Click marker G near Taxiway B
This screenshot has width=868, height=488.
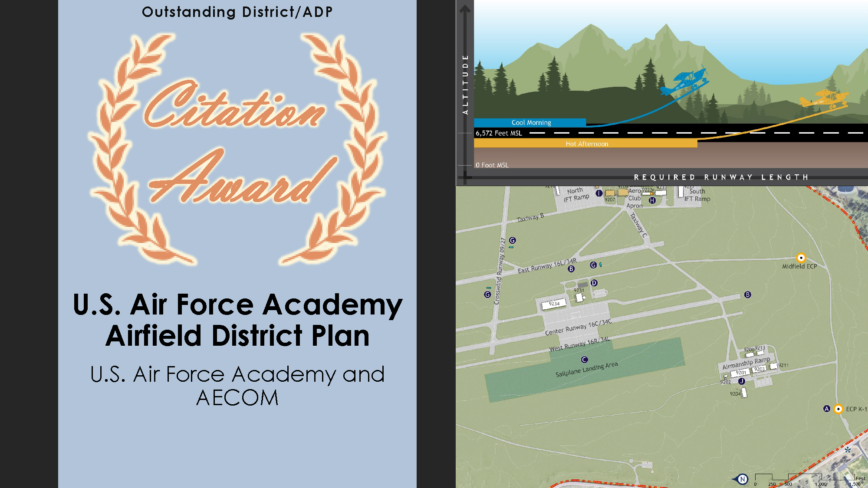tap(513, 240)
